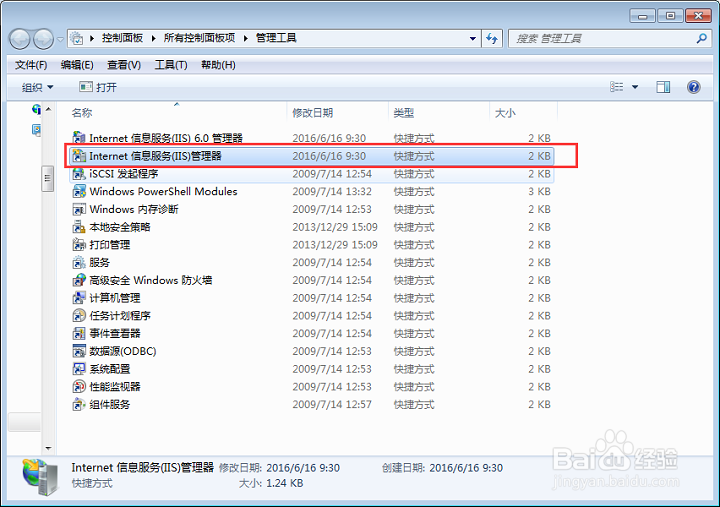
Task: Open the help question mark button
Action: [693, 87]
